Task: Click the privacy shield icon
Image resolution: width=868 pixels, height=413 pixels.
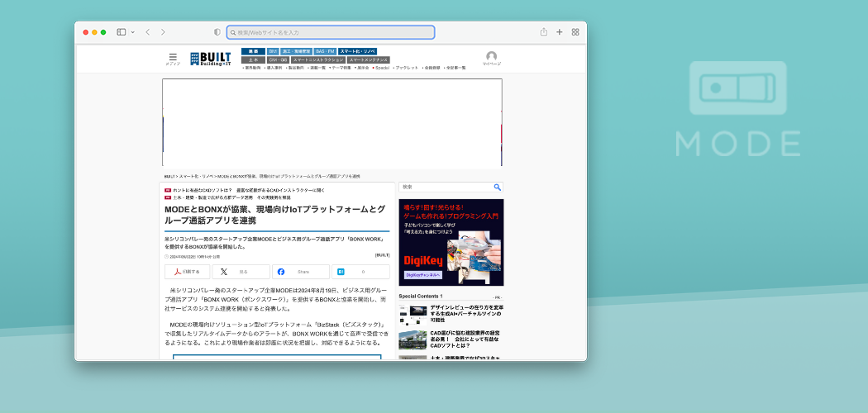Action: click(x=217, y=32)
